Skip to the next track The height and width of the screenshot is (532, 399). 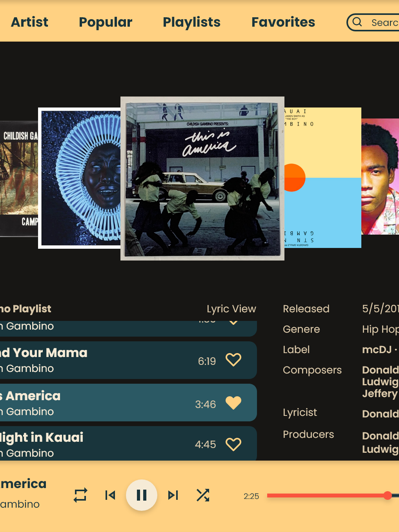click(x=173, y=495)
